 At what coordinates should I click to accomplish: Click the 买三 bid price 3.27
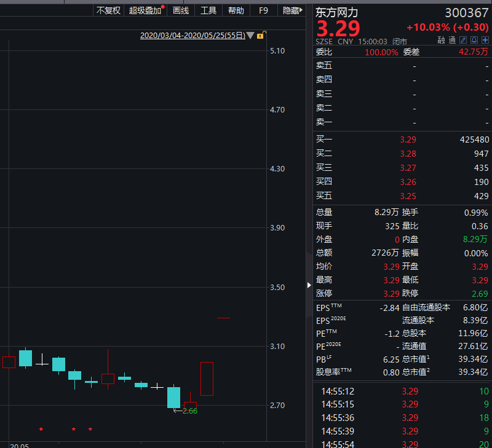coord(408,168)
